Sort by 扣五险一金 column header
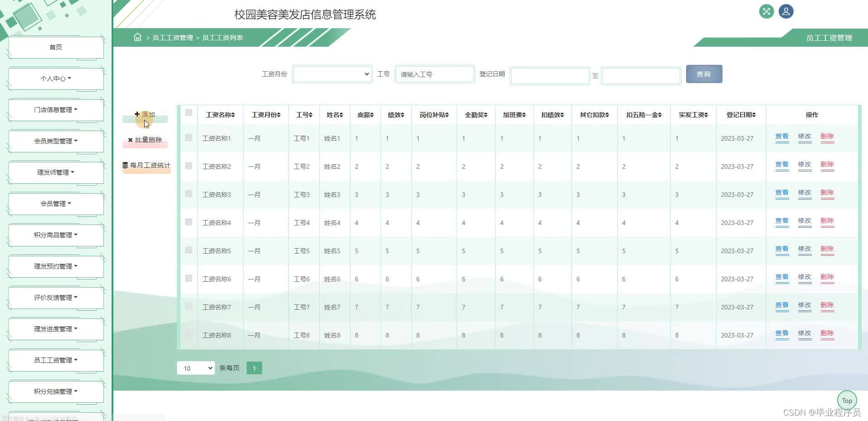This screenshot has width=868, height=421. 644,115
